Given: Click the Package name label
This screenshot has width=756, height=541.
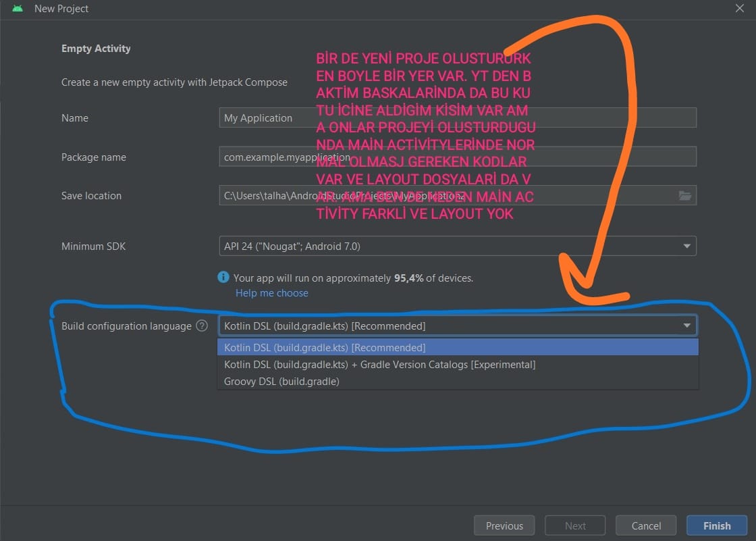Looking at the screenshot, I should click(94, 157).
